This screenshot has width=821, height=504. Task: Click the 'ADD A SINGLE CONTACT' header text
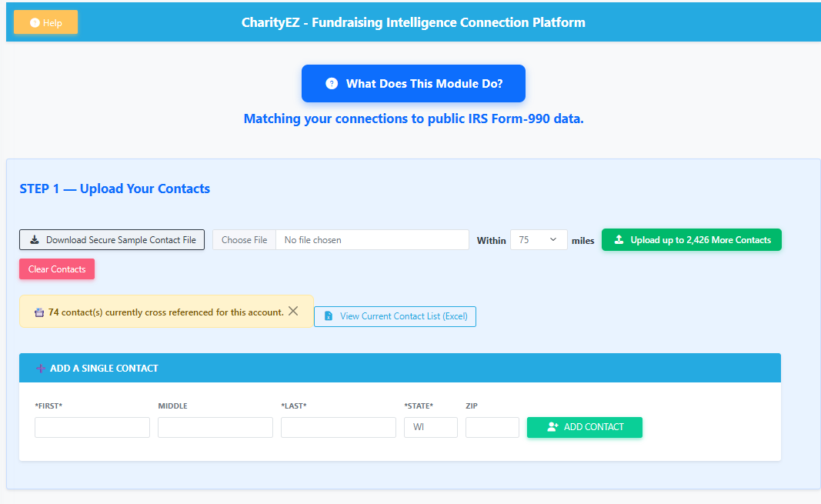click(x=104, y=369)
